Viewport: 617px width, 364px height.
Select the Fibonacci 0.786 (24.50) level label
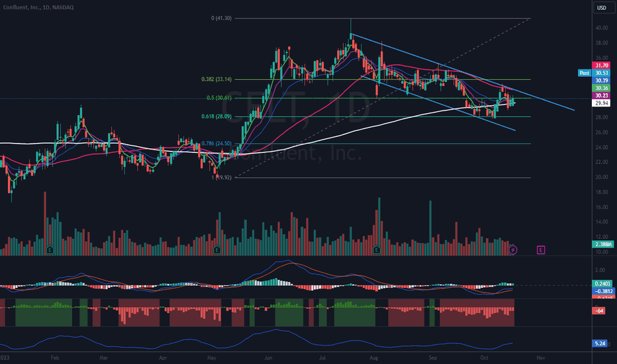[216, 143]
